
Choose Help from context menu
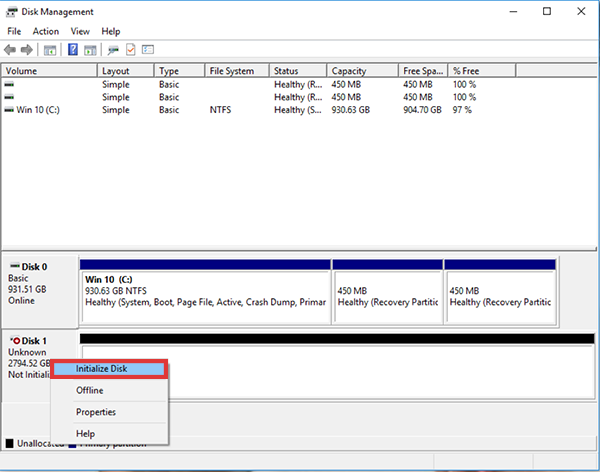[109, 434]
